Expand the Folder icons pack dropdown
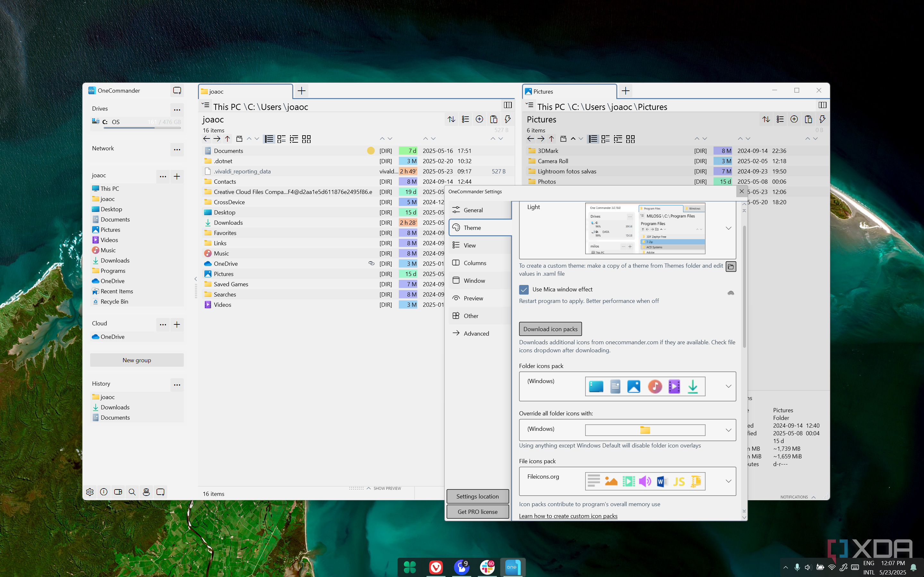This screenshot has height=577, width=924. (x=728, y=386)
